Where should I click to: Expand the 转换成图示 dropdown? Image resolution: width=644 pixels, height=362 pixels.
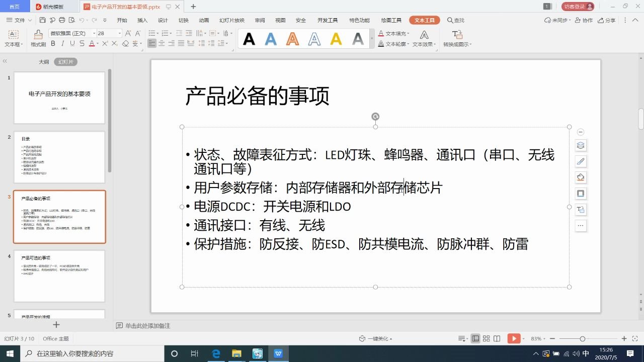tap(470, 44)
